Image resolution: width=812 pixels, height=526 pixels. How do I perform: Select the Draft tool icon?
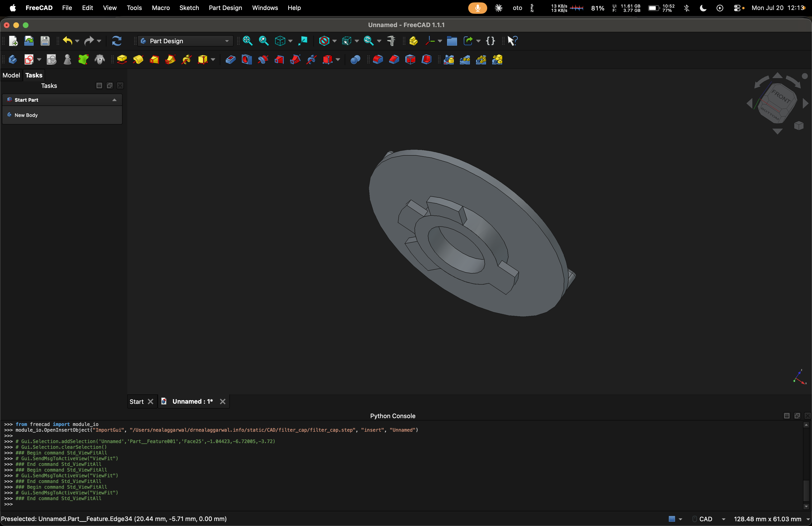pyautogui.click(x=410, y=60)
